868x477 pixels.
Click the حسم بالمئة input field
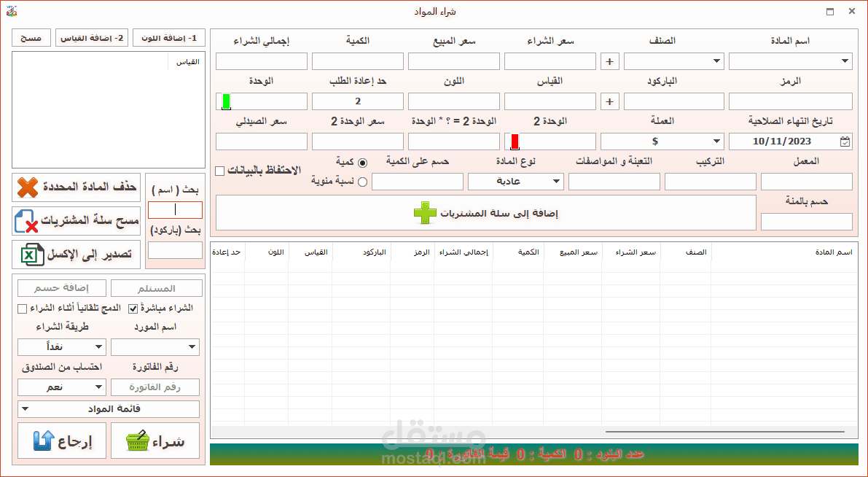point(807,221)
